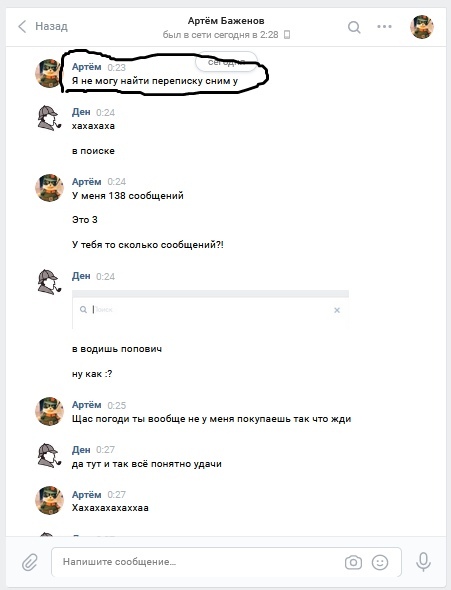Click the camera photo icon
Image resolution: width=451 pixels, height=590 pixels.
pos(353,562)
